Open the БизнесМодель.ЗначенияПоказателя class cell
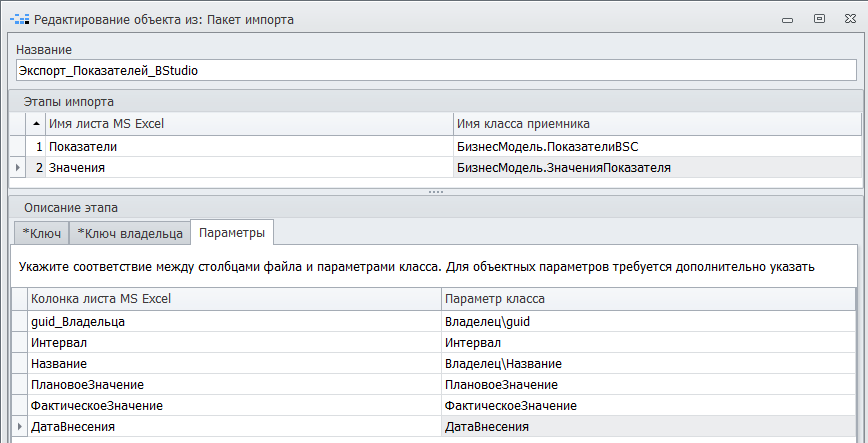 point(655,168)
